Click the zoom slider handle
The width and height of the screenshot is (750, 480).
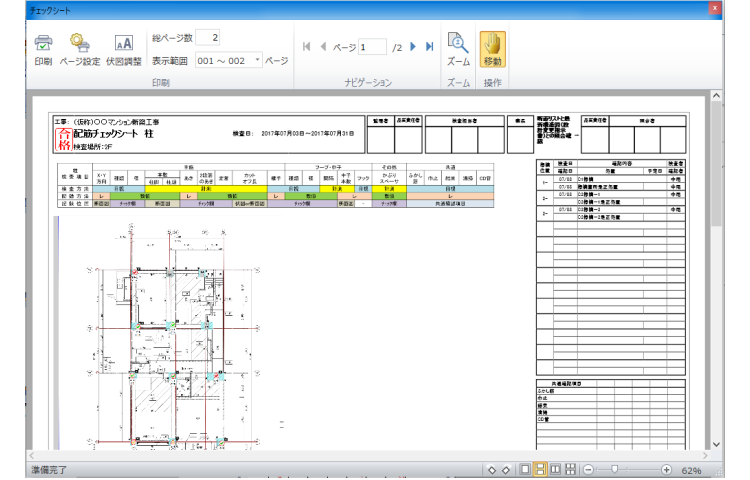(616, 469)
